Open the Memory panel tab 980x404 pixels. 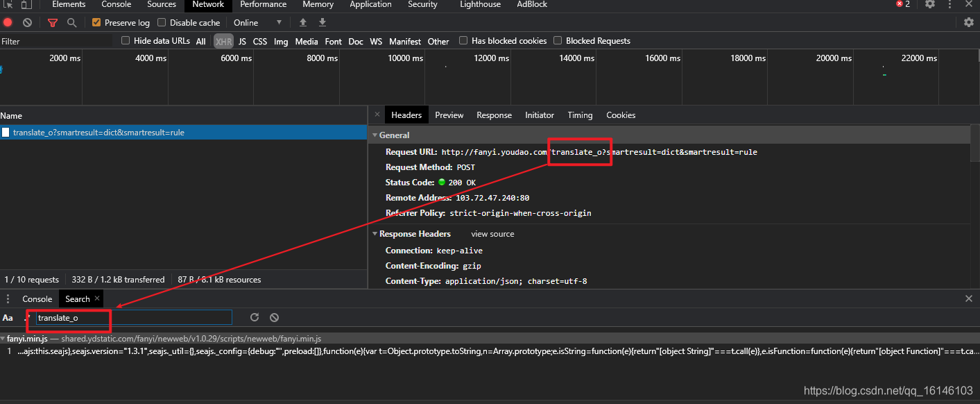coord(318,4)
